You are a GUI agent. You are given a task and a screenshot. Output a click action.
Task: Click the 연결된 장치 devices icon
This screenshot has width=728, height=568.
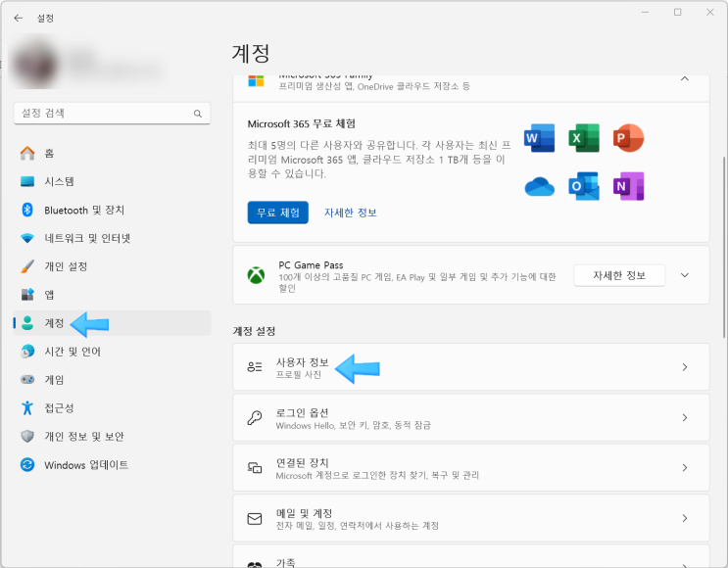pos(255,468)
